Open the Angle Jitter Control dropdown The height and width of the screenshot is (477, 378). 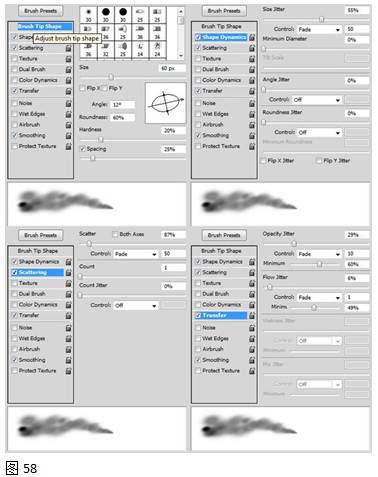[x=317, y=100]
